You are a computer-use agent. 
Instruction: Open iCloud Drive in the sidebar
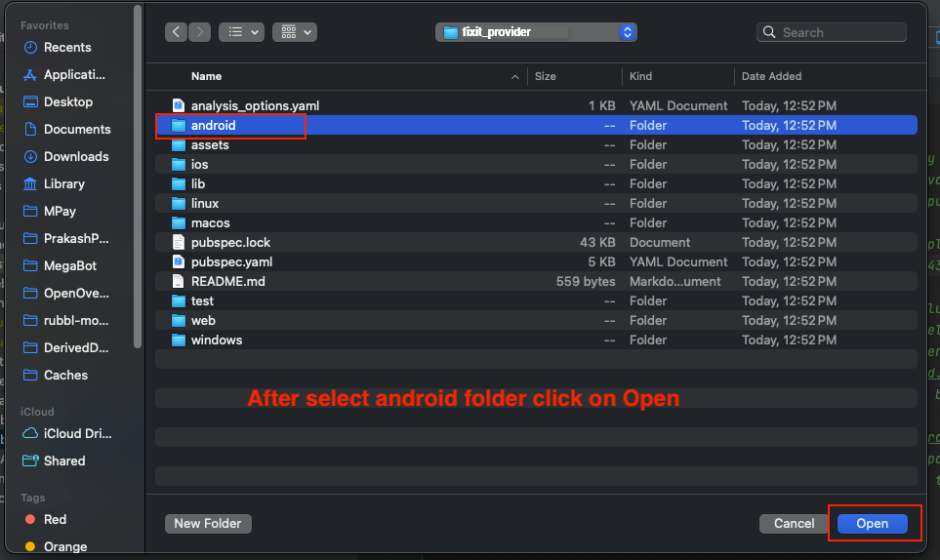click(77, 433)
